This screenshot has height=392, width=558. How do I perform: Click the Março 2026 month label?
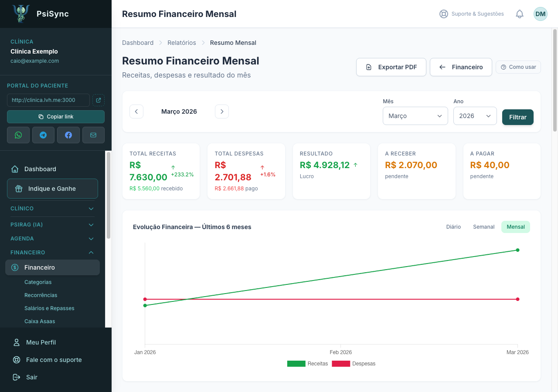[x=179, y=112]
